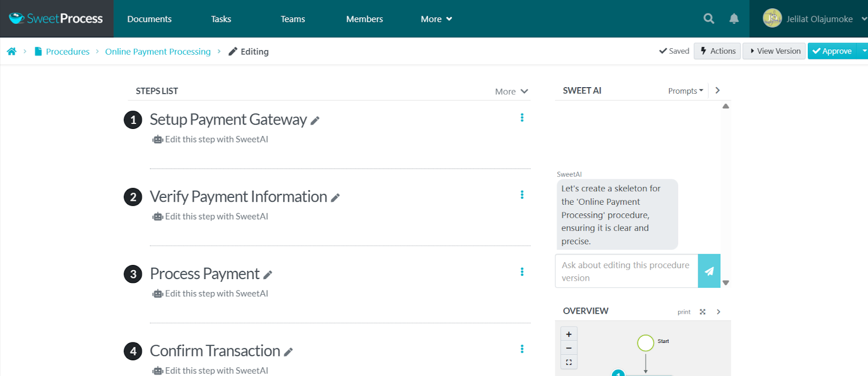Approve the procedure
868x376 pixels.
[x=832, y=51]
